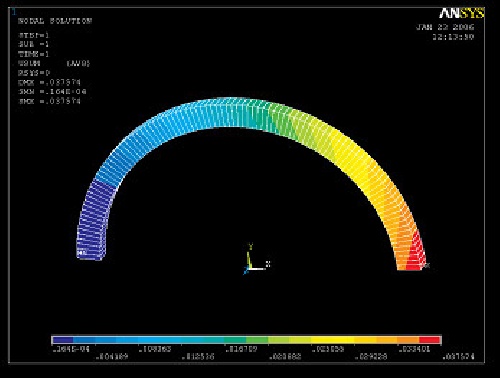
Task: Click the ANSYS logo
Action: click(461, 13)
